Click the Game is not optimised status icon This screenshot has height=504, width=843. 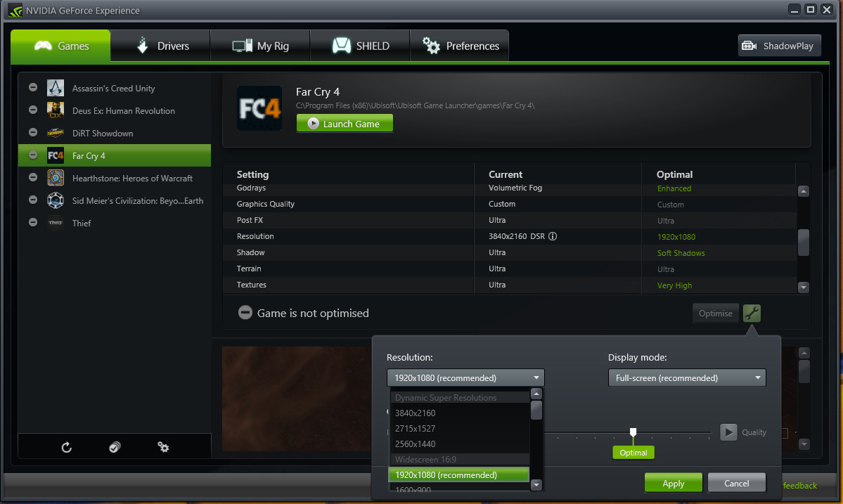tap(245, 313)
